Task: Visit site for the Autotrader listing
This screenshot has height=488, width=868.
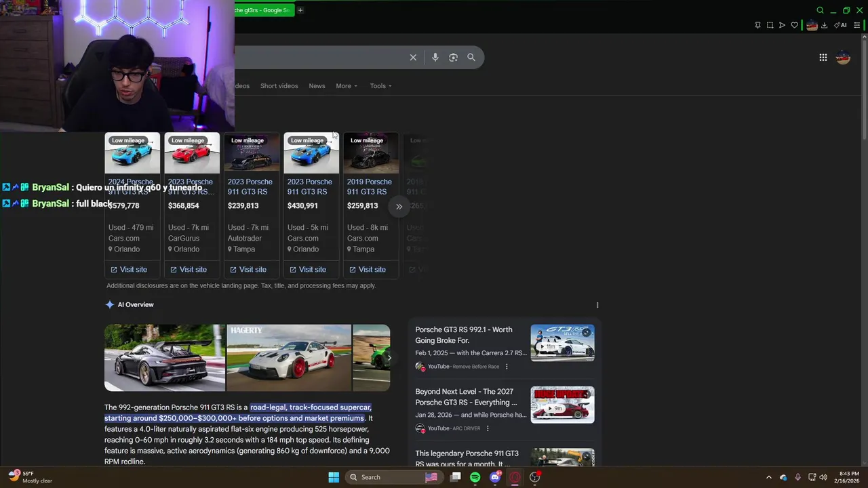Action: pyautogui.click(x=248, y=270)
